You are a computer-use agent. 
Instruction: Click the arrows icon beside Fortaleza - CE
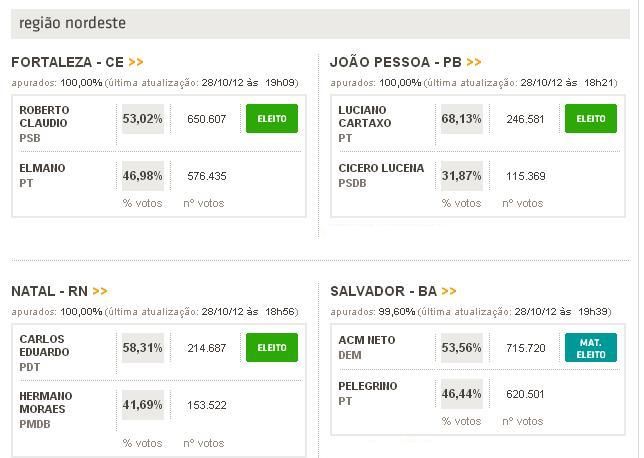136,62
